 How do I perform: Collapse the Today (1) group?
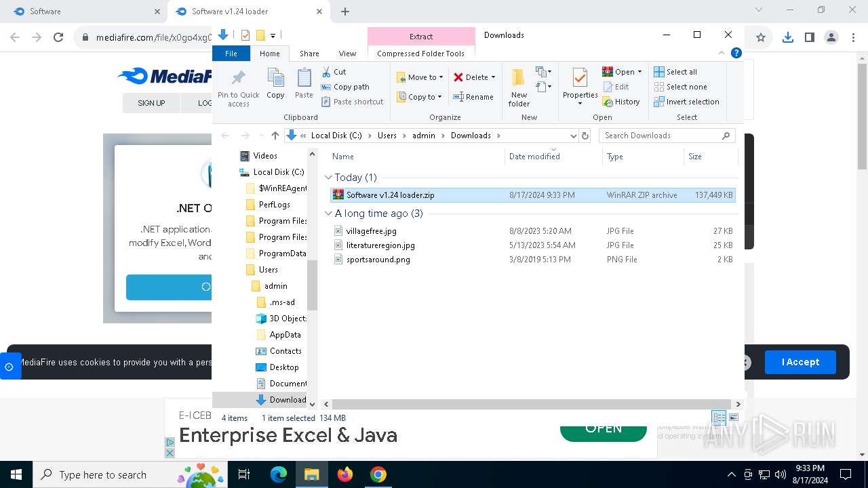click(x=328, y=178)
